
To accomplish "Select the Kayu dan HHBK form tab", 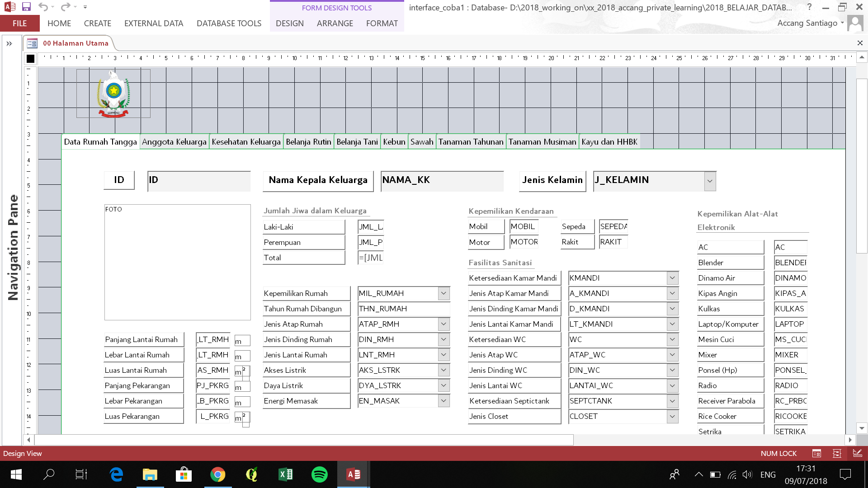I will point(609,142).
